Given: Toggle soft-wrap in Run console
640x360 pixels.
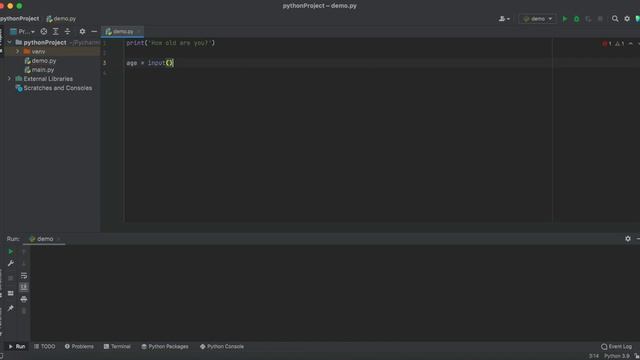Looking at the screenshot, I should tap(24, 276).
